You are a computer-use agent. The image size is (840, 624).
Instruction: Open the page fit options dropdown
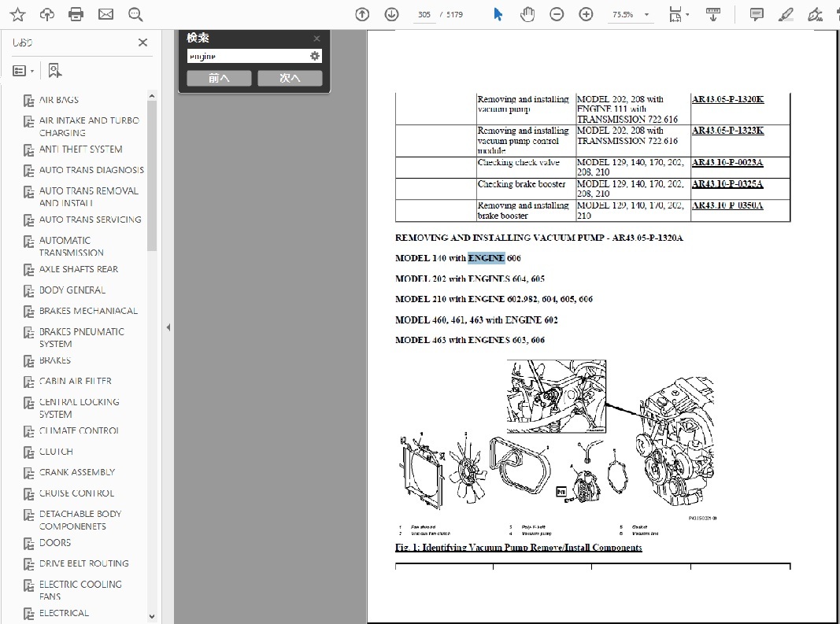coord(679,14)
